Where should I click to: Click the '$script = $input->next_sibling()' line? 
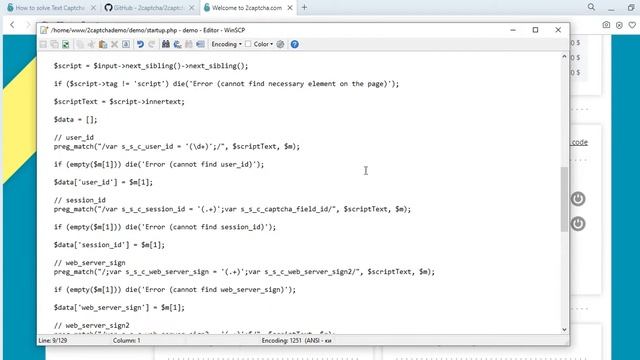[151, 66]
